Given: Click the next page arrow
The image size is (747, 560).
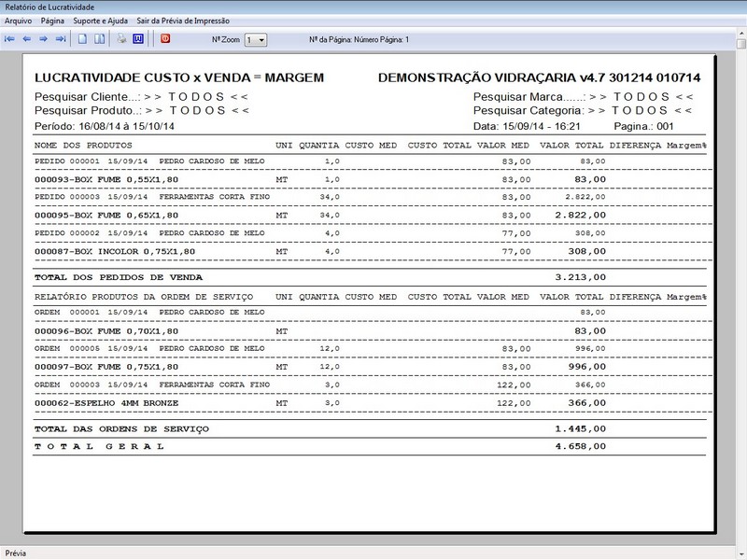Looking at the screenshot, I should click(43, 39).
